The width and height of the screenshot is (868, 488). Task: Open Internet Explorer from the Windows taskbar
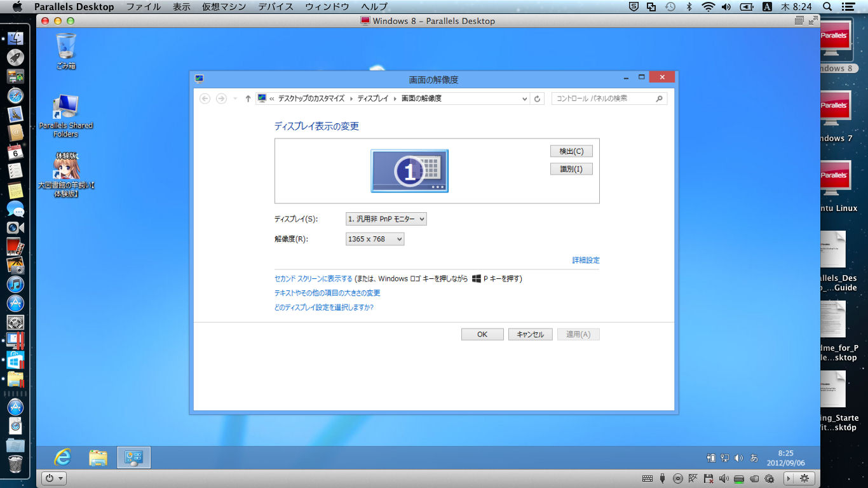point(62,457)
